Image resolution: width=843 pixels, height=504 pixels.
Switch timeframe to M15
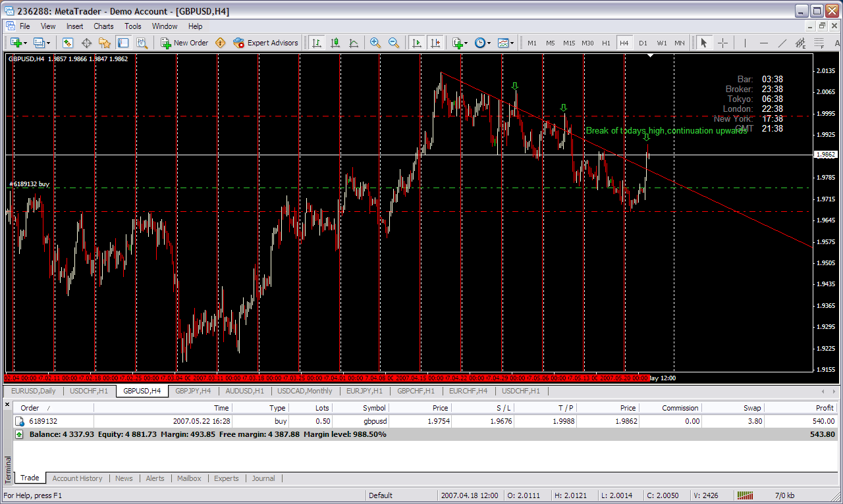[569, 43]
